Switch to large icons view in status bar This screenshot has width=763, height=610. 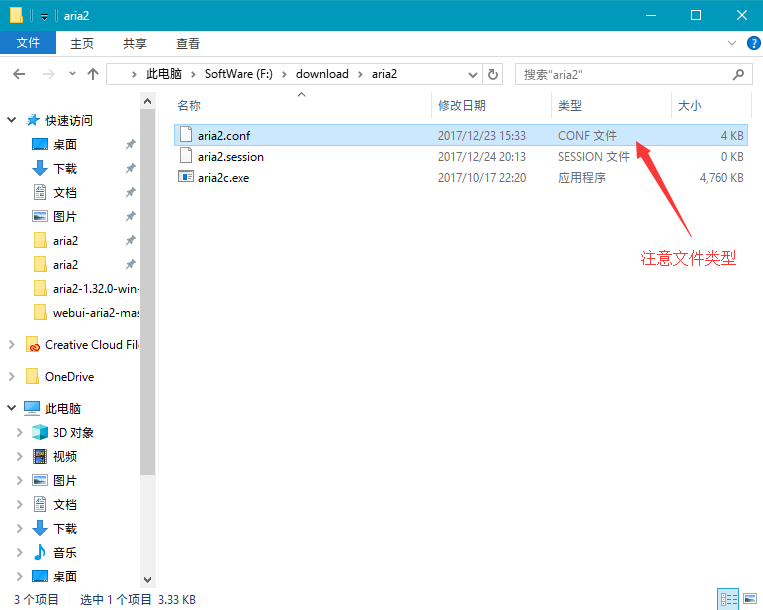(750, 599)
